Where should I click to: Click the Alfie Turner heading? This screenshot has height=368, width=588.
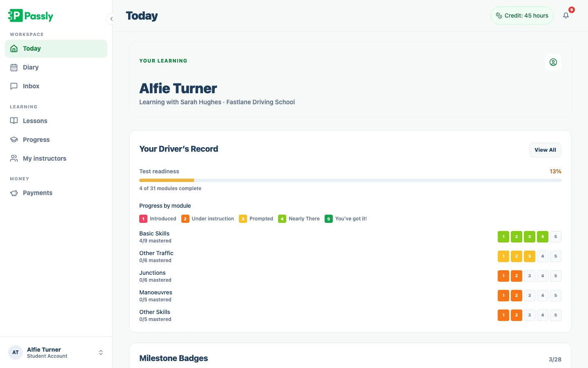(x=178, y=88)
